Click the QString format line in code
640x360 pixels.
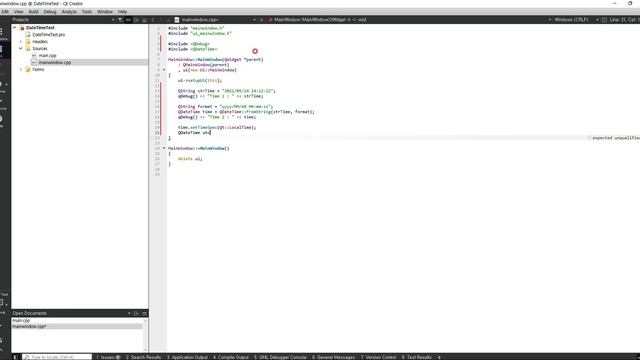click(x=225, y=107)
